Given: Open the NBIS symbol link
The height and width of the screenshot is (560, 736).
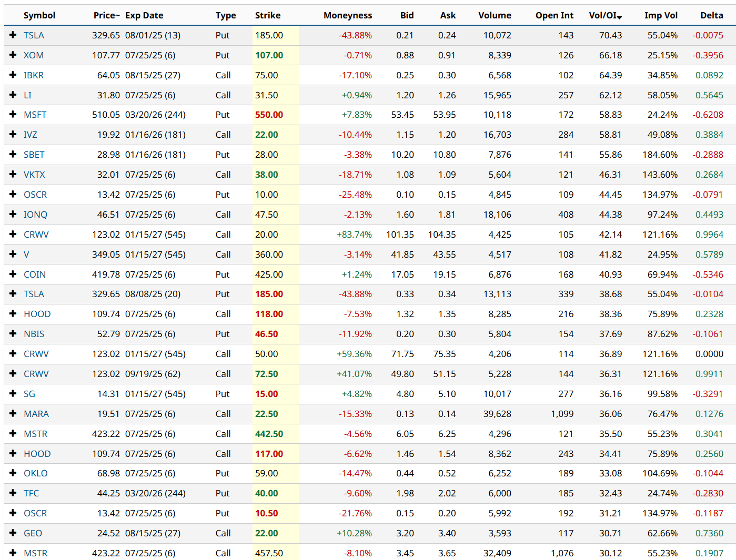Looking at the screenshot, I should (34, 334).
